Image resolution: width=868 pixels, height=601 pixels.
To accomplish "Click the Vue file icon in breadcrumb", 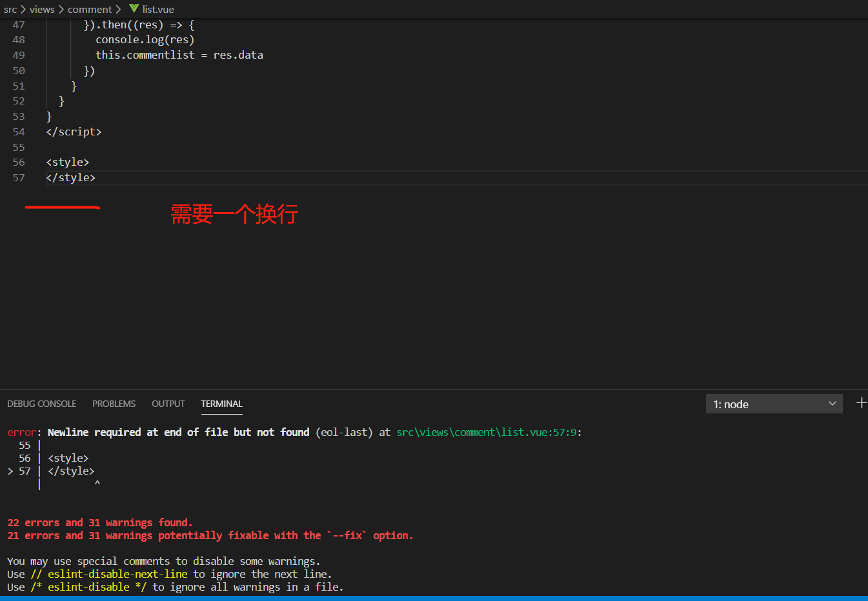I will (134, 8).
